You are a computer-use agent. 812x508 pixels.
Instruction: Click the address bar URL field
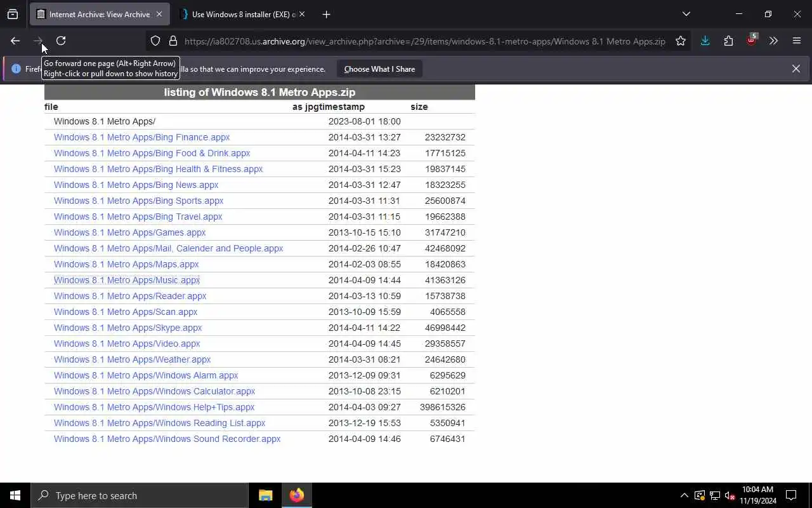click(424, 41)
